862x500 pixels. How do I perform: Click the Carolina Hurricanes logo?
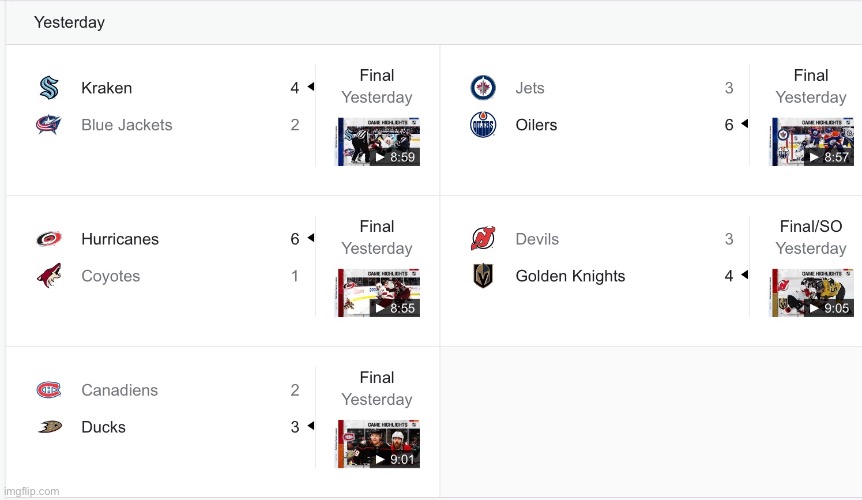click(48, 239)
